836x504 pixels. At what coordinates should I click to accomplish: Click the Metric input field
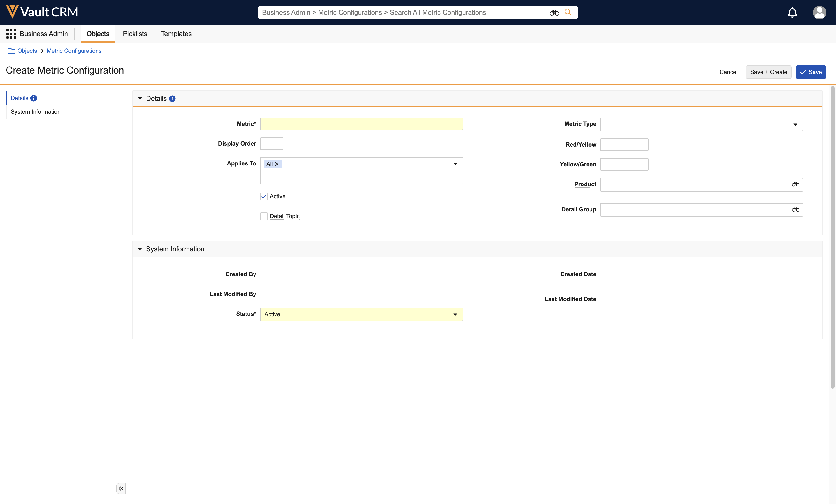click(361, 124)
